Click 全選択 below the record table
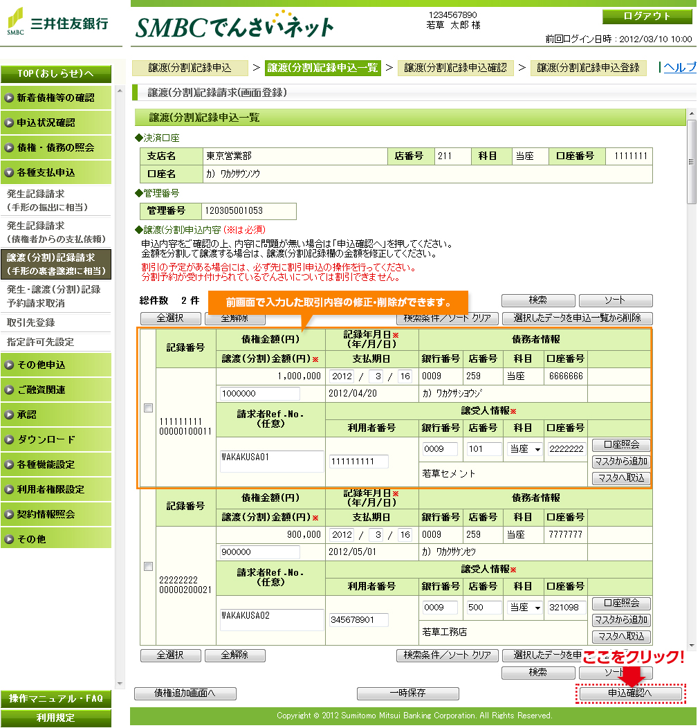700x728 pixels. click(x=170, y=655)
